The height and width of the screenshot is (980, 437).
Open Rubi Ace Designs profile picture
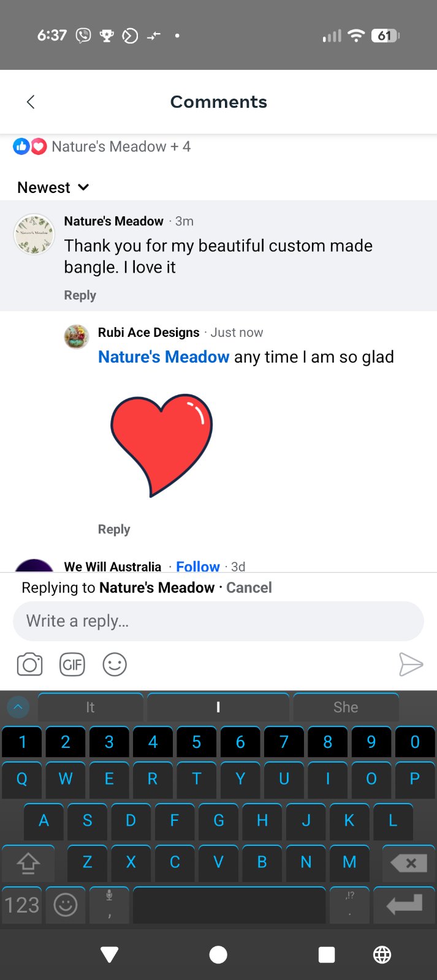[x=77, y=337]
